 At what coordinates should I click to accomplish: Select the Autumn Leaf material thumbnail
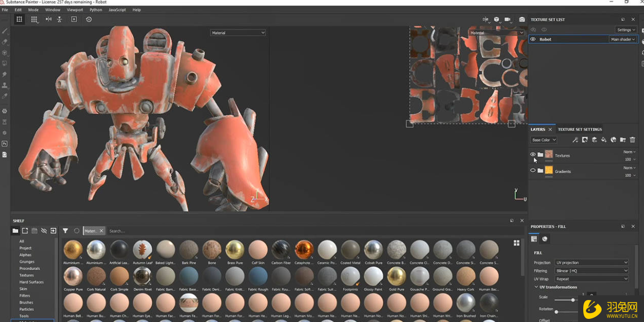[x=142, y=250]
